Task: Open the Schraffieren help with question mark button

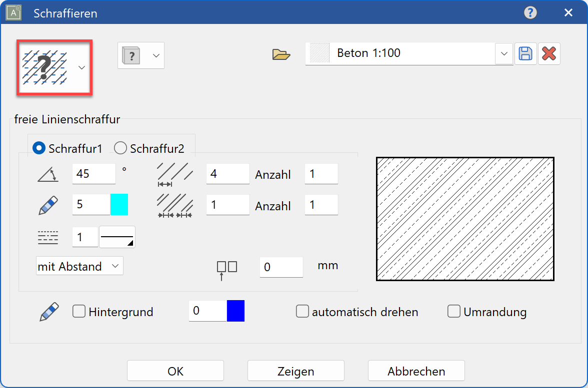Action: [x=530, y=12]
